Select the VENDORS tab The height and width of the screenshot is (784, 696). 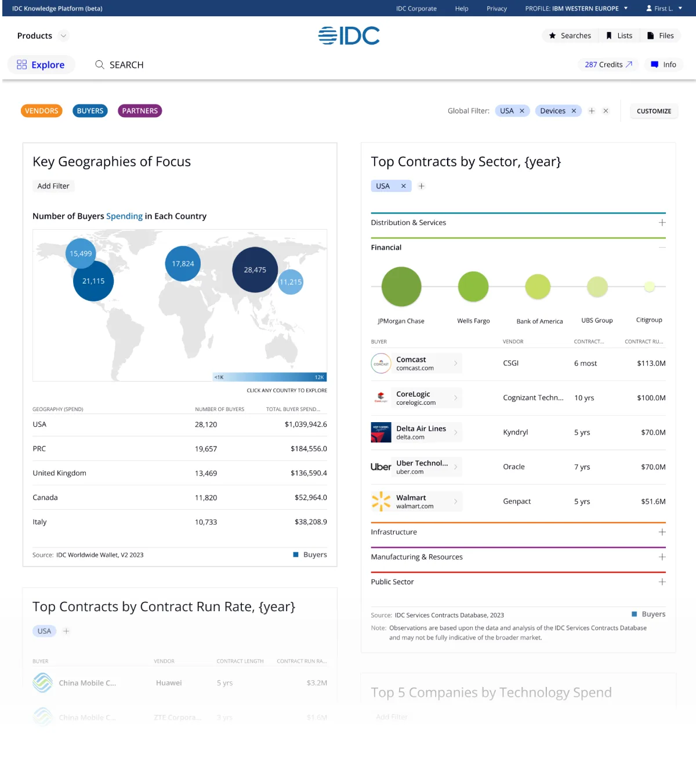[x=42, y=111]
